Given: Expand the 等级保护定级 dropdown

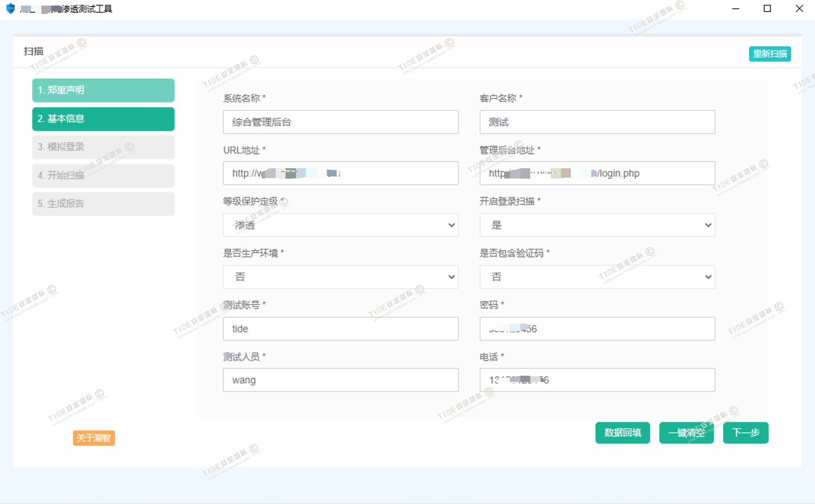Looking at the screenshot, I should (341, 225).
